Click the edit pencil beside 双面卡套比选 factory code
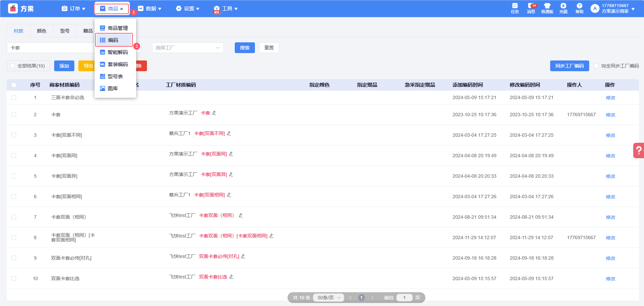 tap(231, 277)
